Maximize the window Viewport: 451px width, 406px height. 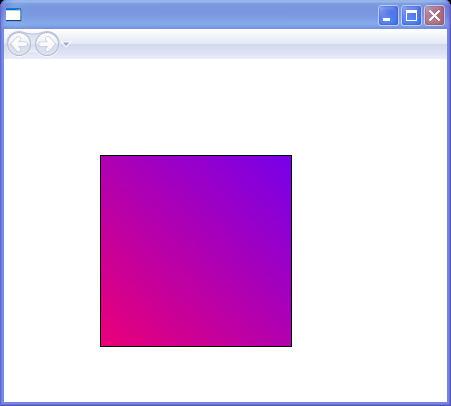(411, 15)
